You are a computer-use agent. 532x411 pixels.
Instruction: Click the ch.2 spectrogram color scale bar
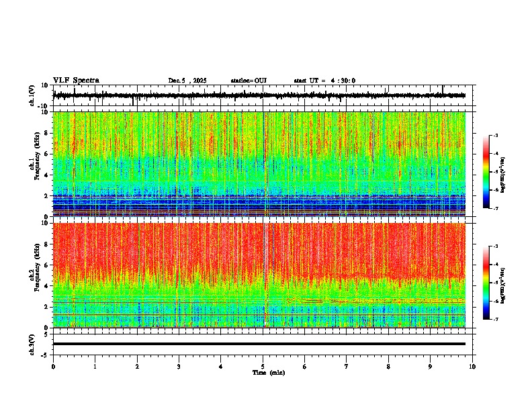pos(486,283)
